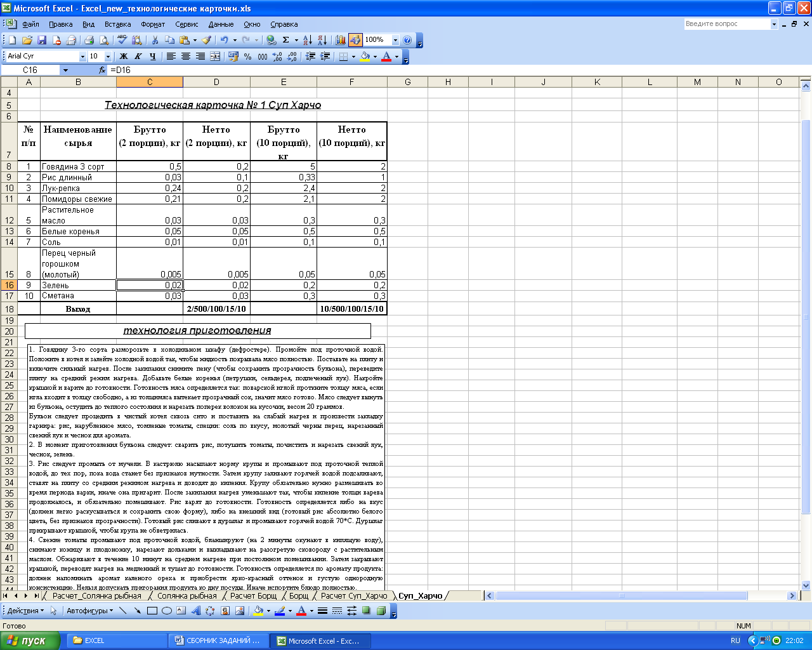This screenshot has width=812, height=650.
Task: Open the Arial Cyr font dropdown
Action: click(x=82, y=56)
